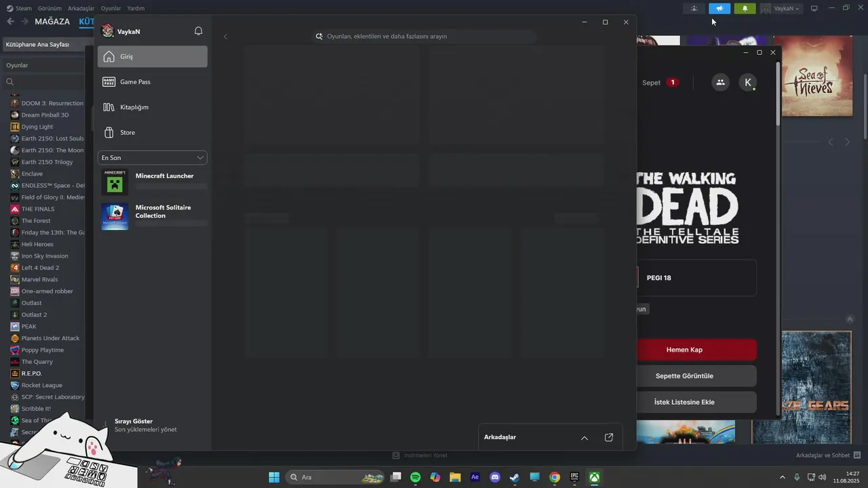Open Discord from the taskbar
The image size is (868, 488).
pyautogui.click(x=495, y=477)
